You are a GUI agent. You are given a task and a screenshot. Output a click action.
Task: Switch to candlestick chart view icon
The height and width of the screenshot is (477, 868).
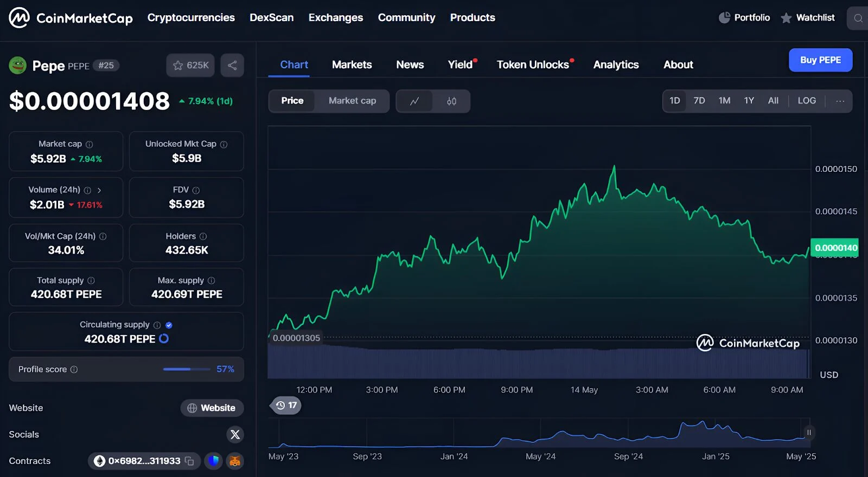pyautogui.click(x=451, y=101)
